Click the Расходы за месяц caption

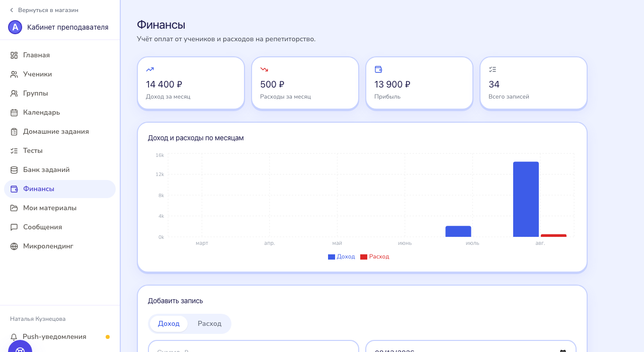(x=285, y=97)
